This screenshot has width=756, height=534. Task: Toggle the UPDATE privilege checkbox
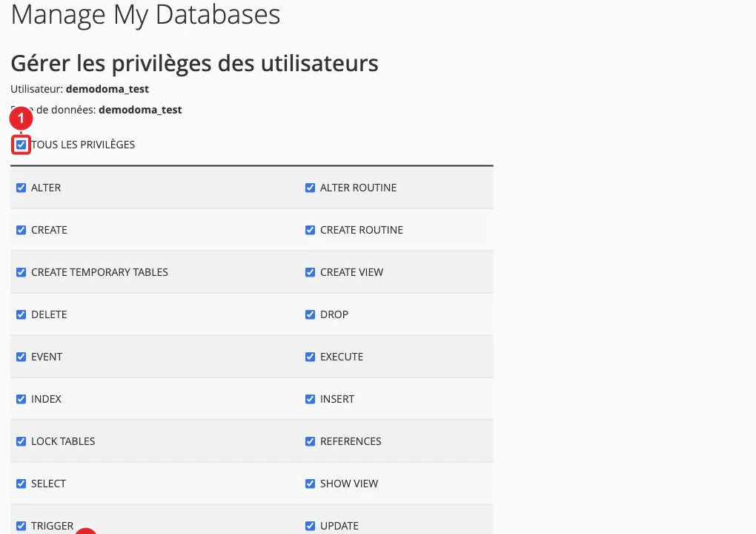click(310, 526)
